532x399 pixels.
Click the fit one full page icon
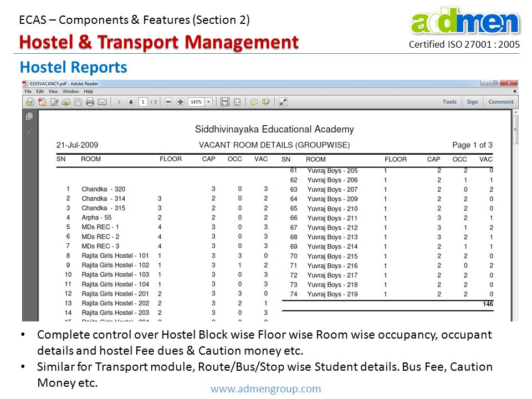pyautogui.click(x=237, y=102)
